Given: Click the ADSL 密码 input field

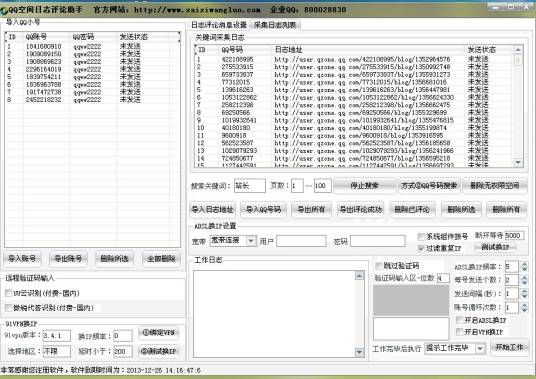Looking at the screenshot, I should tap(378, 241).
